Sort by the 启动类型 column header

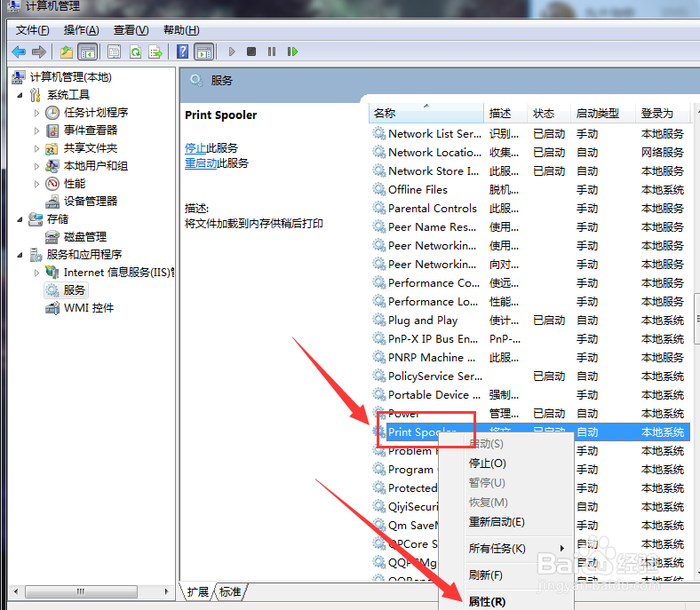click(x=603, y=114)
